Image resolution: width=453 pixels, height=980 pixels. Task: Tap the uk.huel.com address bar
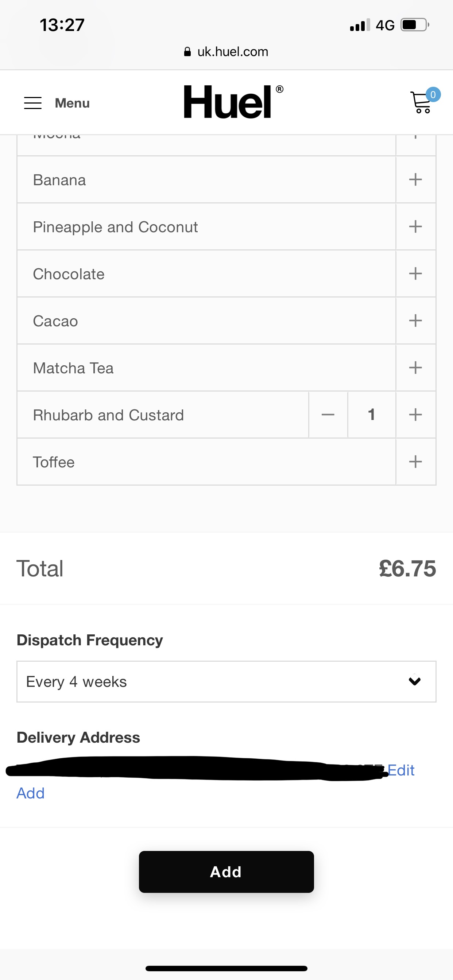pyautogui.click(x=226, y=52)
